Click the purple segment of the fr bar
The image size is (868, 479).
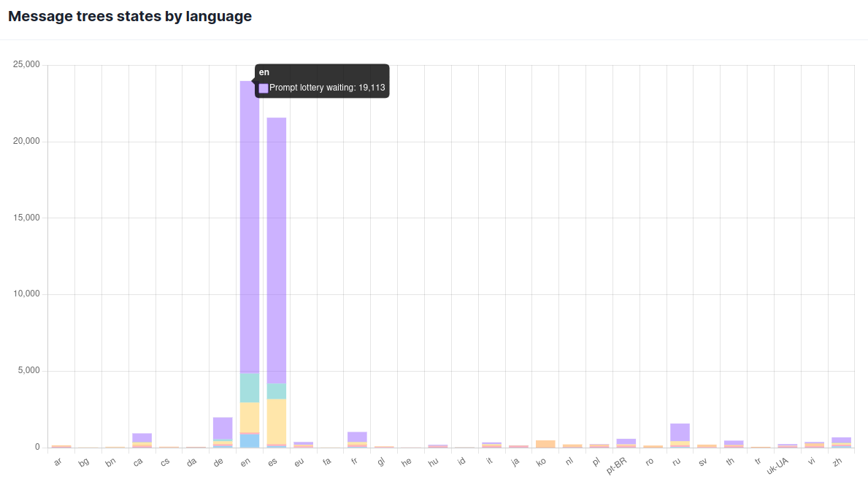click(x=357, y=437)
